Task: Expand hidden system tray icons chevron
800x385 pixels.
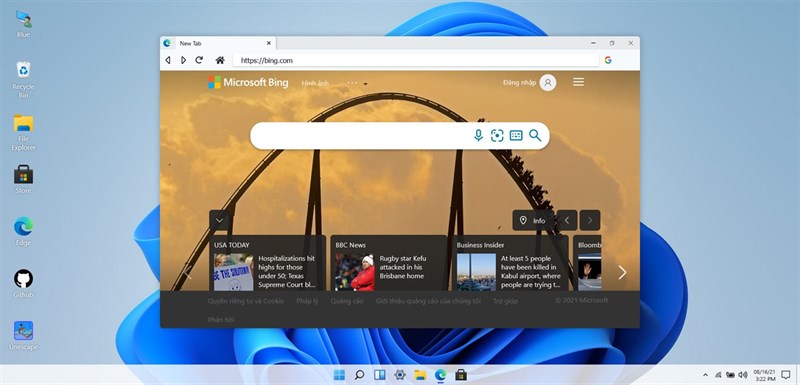Action: pos(706,375)
